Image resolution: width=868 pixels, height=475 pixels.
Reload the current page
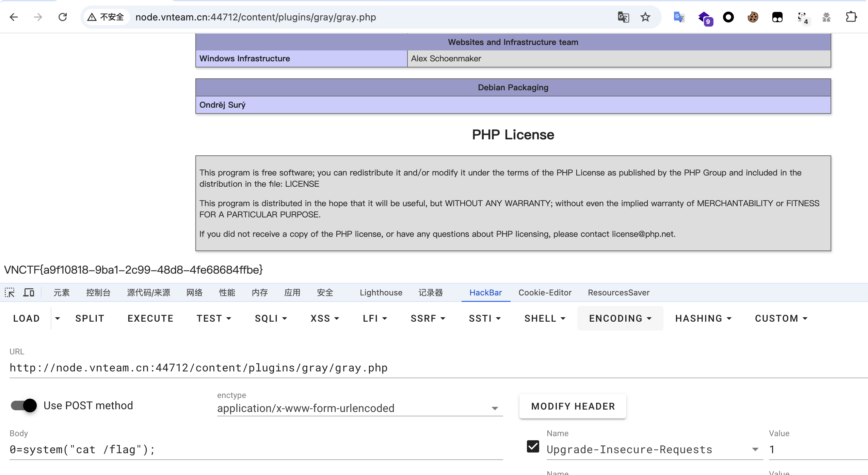point(63,17)
